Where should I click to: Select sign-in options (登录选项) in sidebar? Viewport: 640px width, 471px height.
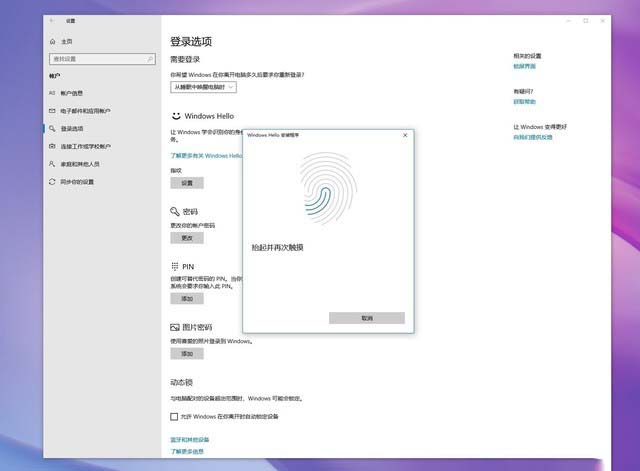tap(72, 129)
